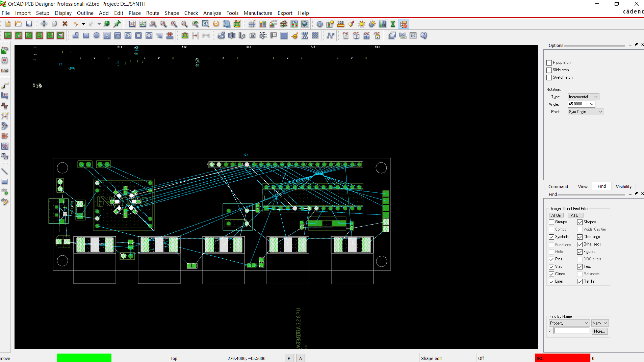
Task: Click the green status indicator in status bar
Action: [84, 358]
